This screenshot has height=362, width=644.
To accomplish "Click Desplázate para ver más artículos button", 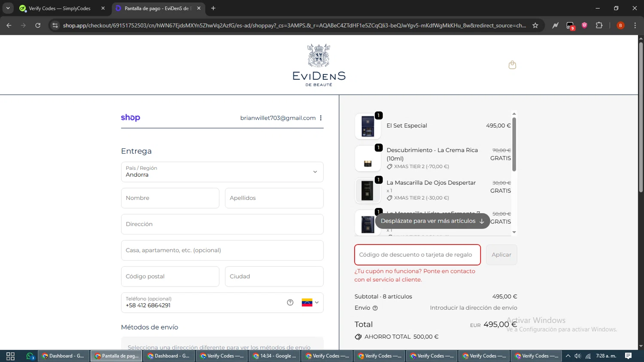I will click(432, 221).
